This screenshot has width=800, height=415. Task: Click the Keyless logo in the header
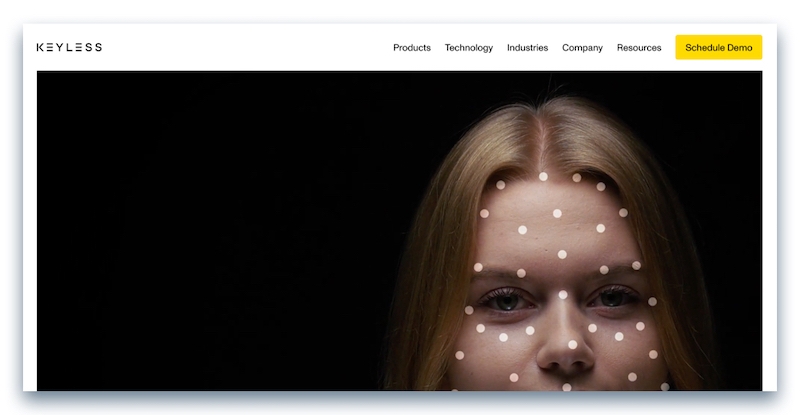pyautogui.click(x=69, y=47)
